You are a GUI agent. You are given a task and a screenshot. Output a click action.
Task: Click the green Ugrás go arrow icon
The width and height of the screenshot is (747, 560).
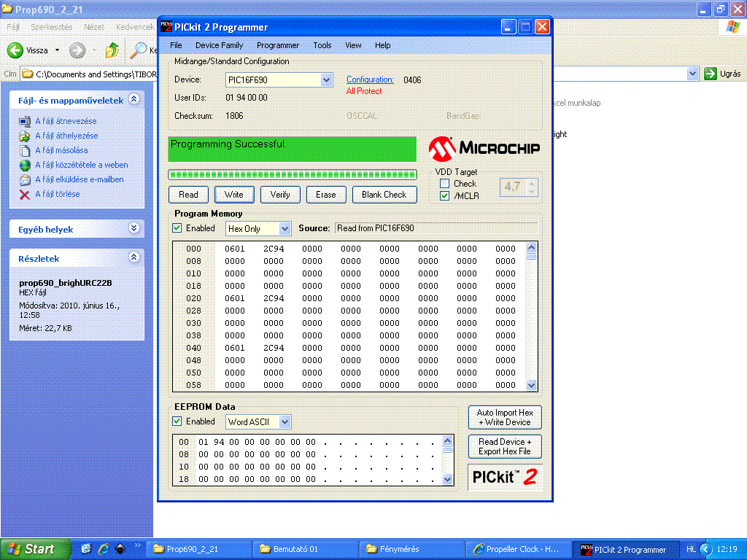coord(711,74)
